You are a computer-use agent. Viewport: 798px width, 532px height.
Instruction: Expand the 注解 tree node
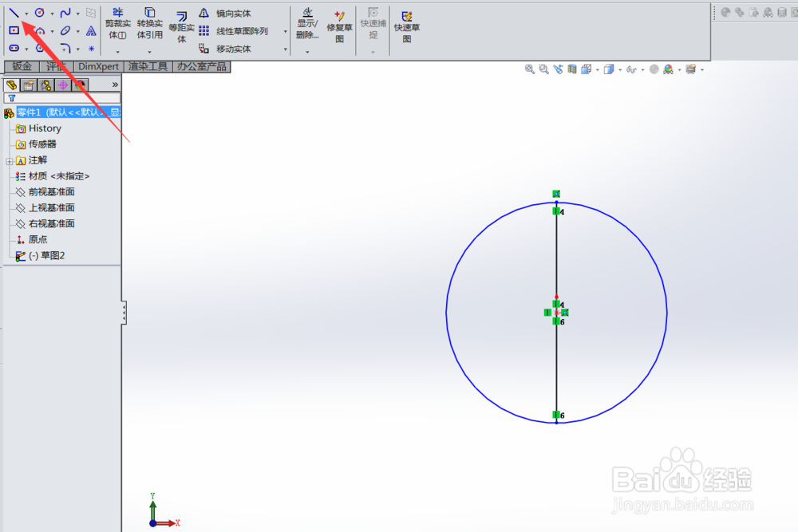click(9, 161)
